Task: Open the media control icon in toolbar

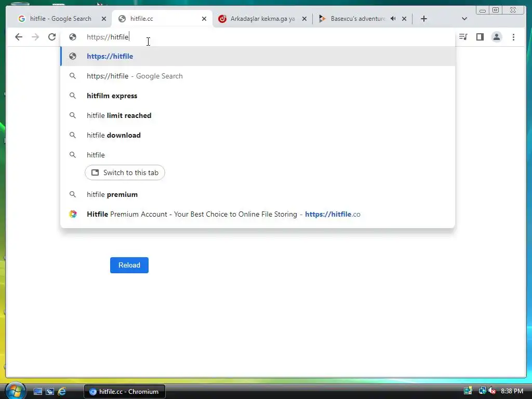Action: click(463, 37)
